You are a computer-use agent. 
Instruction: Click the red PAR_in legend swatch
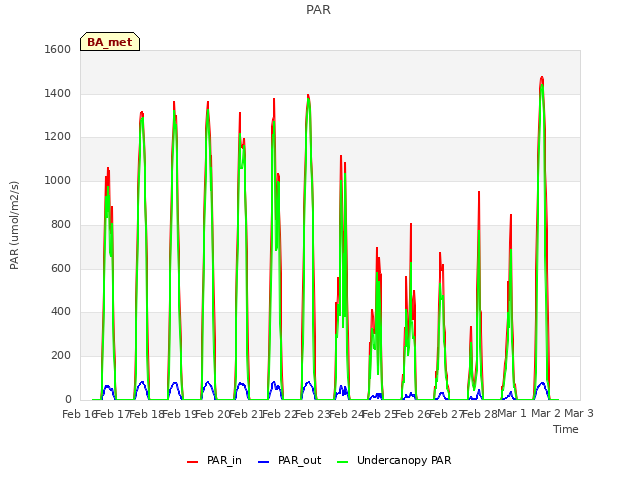[x=192, y=462]
